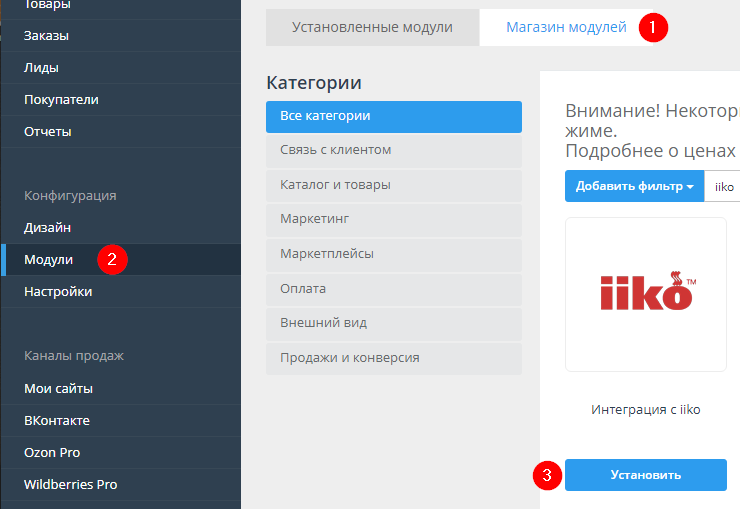This screenshot has width=740, height=509.
Task: Select Связь с клиентом category
Action: 394,151
